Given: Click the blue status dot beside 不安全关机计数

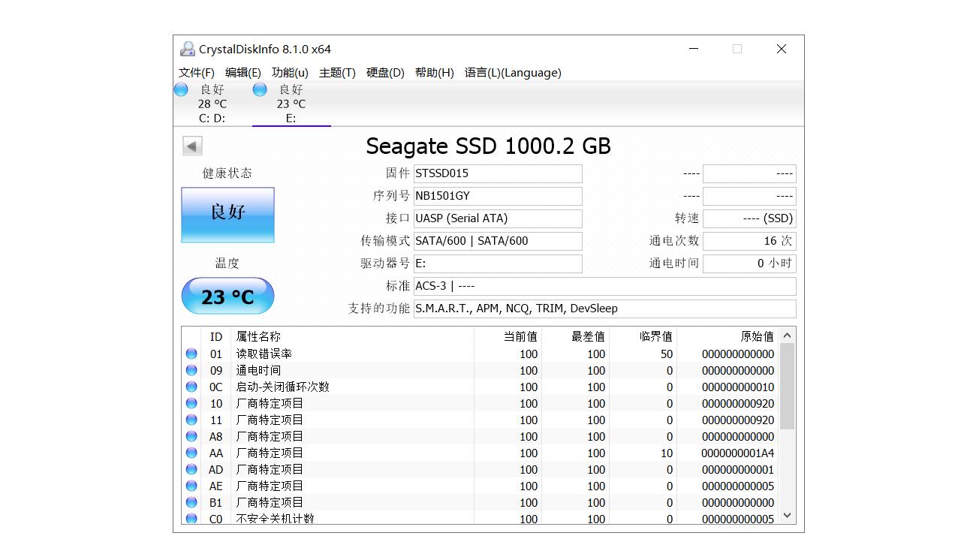Looking at the screenshot, I should pos(191,518).
